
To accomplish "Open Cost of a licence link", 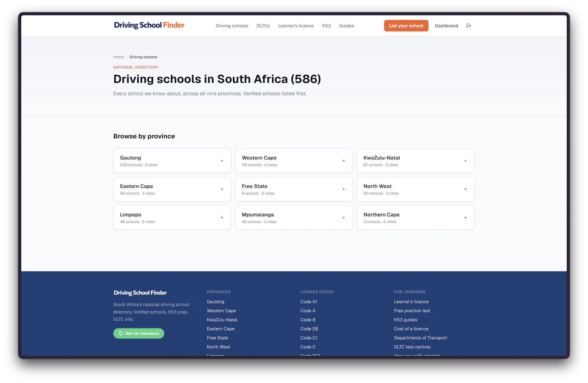I will pyautogui.click(x=411, y=329).
